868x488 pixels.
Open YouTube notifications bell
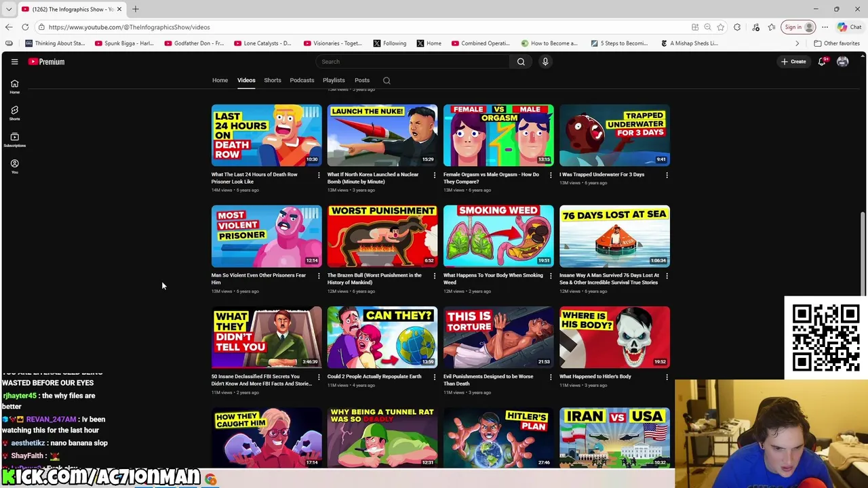822,62
